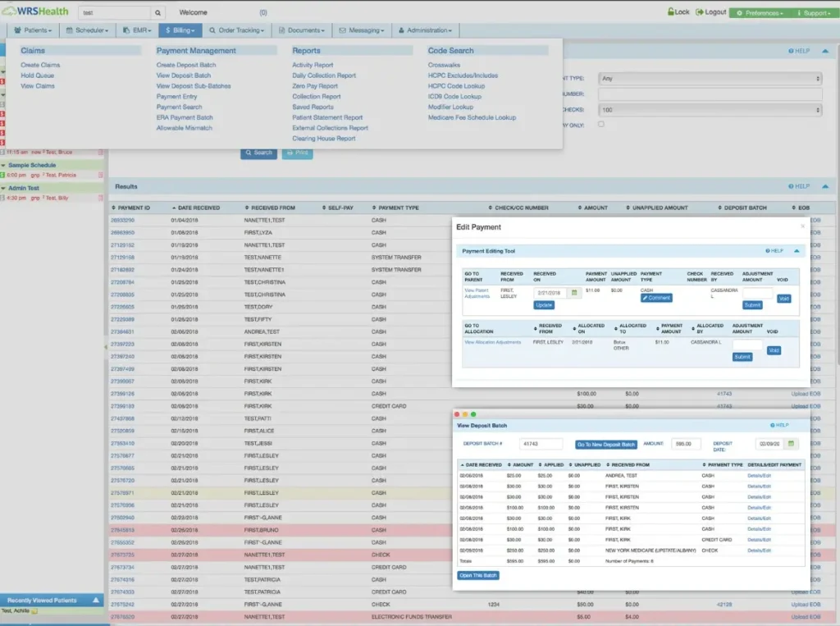This screenshot has height=626, width=840.
Task: Click the Search button with magnifier icon
Action: (258, 153)
